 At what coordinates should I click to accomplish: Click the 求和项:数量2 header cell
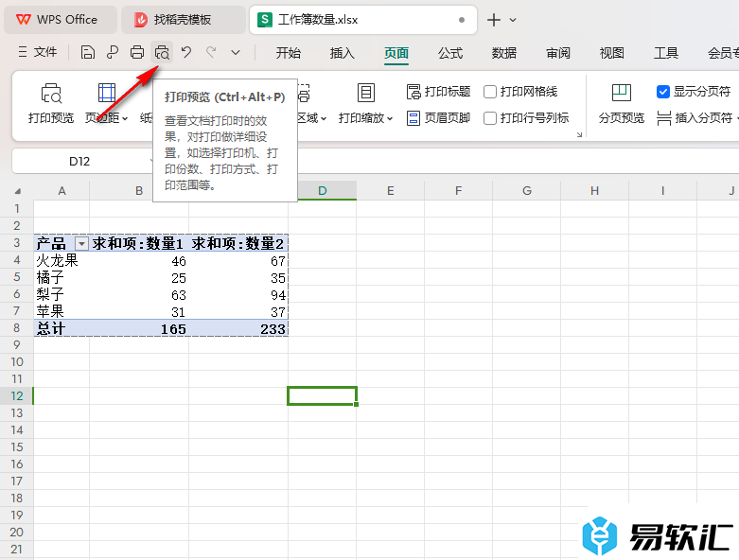238,243
